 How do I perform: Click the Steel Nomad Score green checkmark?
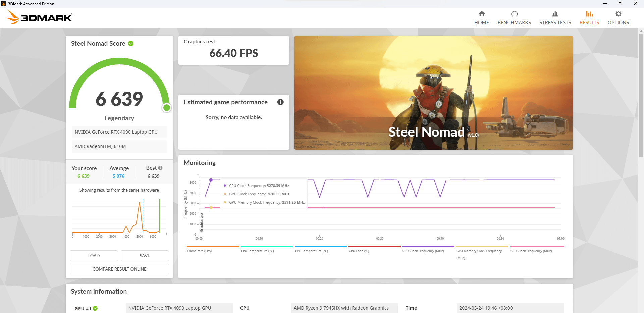(131, 43)
